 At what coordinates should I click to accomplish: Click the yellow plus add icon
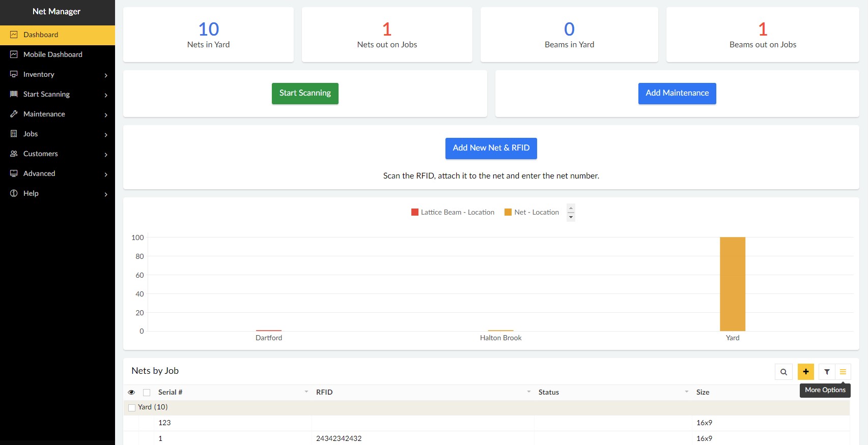click(x=806, y=372)
